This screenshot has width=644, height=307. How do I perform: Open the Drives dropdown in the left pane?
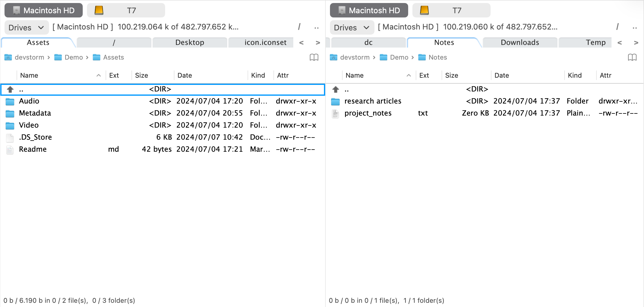tap(26, 27)
